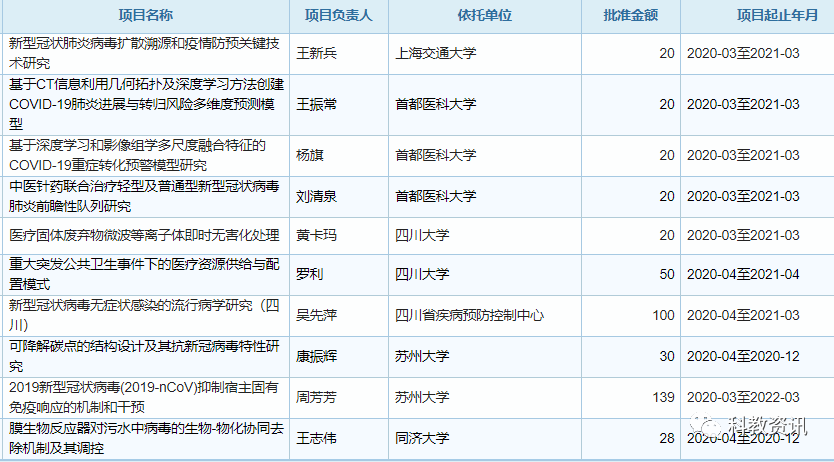The height and width of the screenshot is (462, 834).
Task: Click the approved amount 100 cell
Action: pos(663,315)
